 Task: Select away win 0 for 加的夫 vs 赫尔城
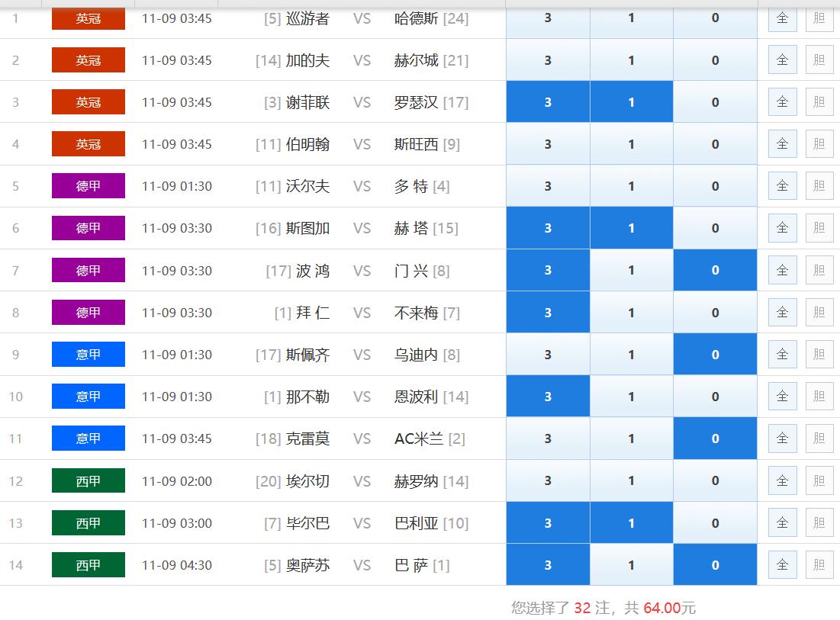click(714, 59)
